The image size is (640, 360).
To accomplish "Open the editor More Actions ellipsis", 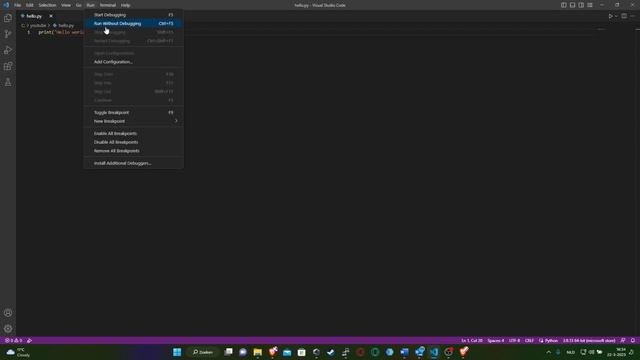I will tap(633, 16).
